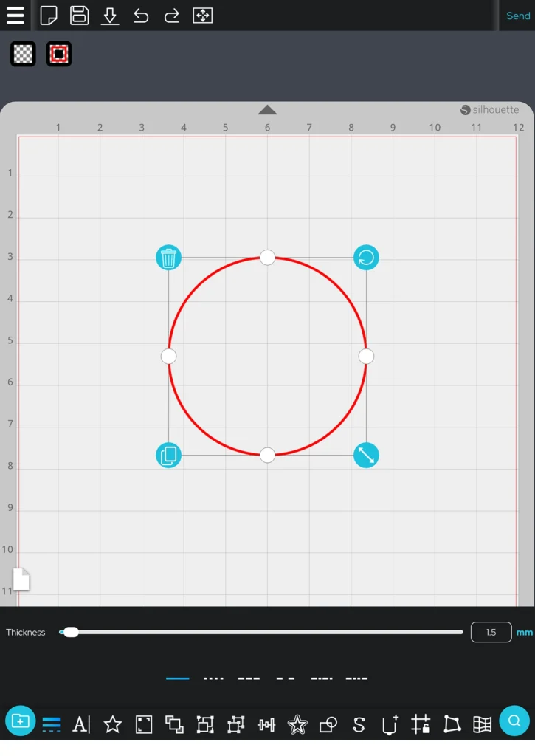The image size is (535, 756).
Task: Select the red line color swatch
Action: point(59,54)
